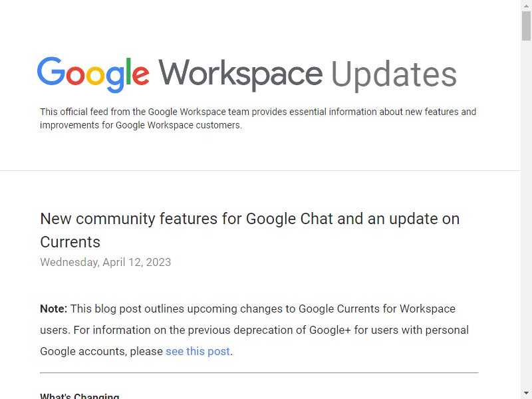This screenshot has width=532, height=399.
Task: Click the gray Updates word in header
Action: [394, 74]
